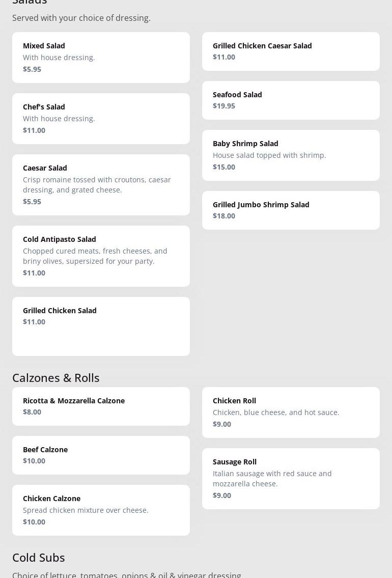Choose the Caesar Salad menu item
This screenshot has width=392, height=578.
point(101,184)
